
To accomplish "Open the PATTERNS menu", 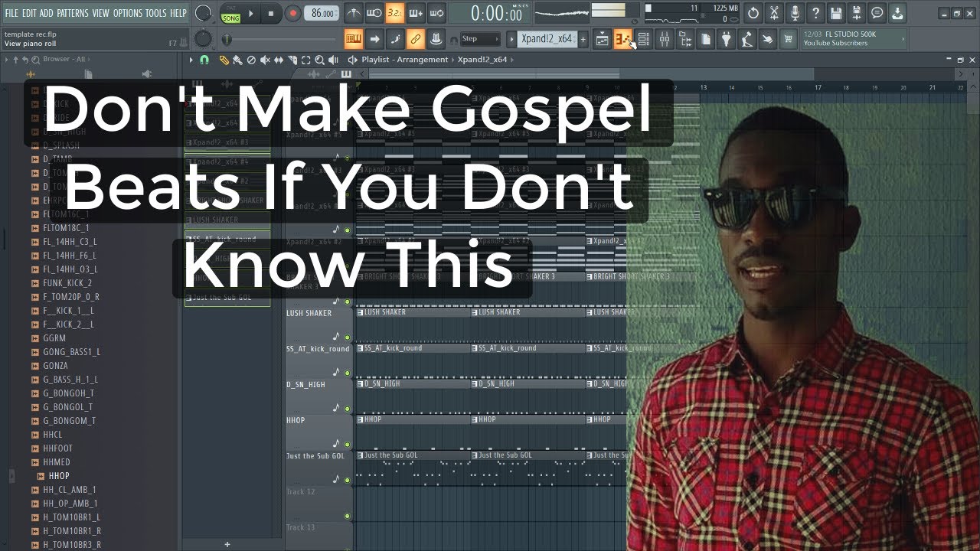I will (x=73, y=13).
